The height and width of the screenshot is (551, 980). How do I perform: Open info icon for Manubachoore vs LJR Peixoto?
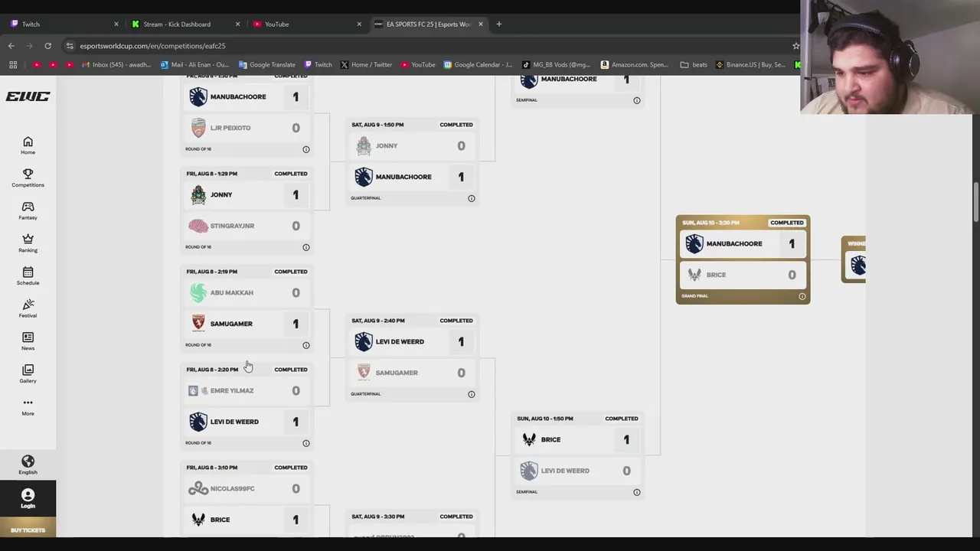pos(305,149)
